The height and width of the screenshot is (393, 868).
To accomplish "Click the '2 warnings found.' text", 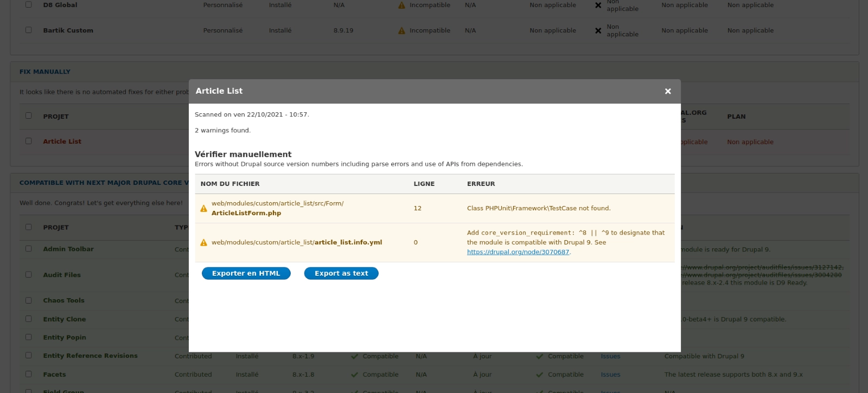I will pyautogui.click(x=222, y=131).
